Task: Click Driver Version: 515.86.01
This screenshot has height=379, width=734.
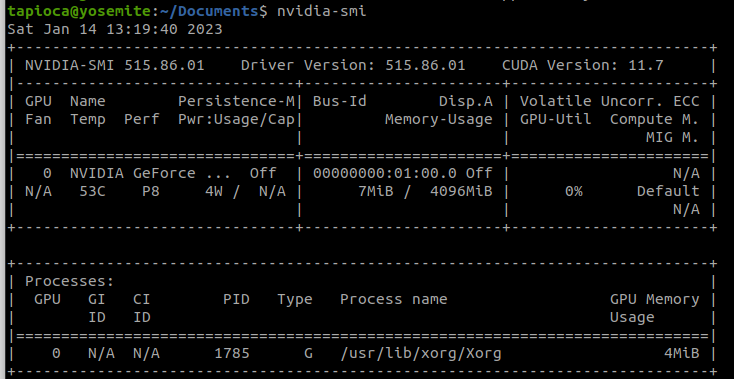Action: [x=353, y=66]
